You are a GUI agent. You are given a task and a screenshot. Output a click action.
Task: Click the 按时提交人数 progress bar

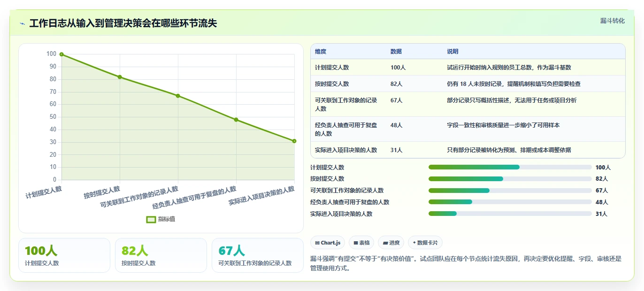pyautogui.click(x=510, y=179)
